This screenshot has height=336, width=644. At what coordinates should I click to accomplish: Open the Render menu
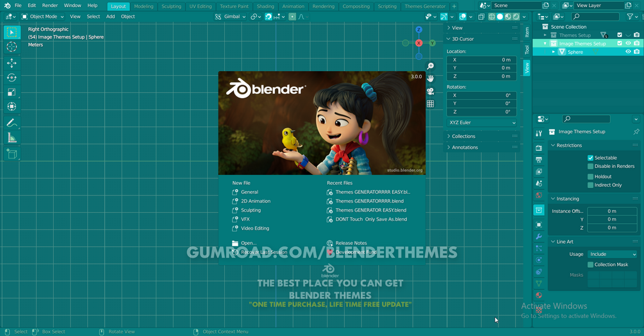(x=50, y=5)
